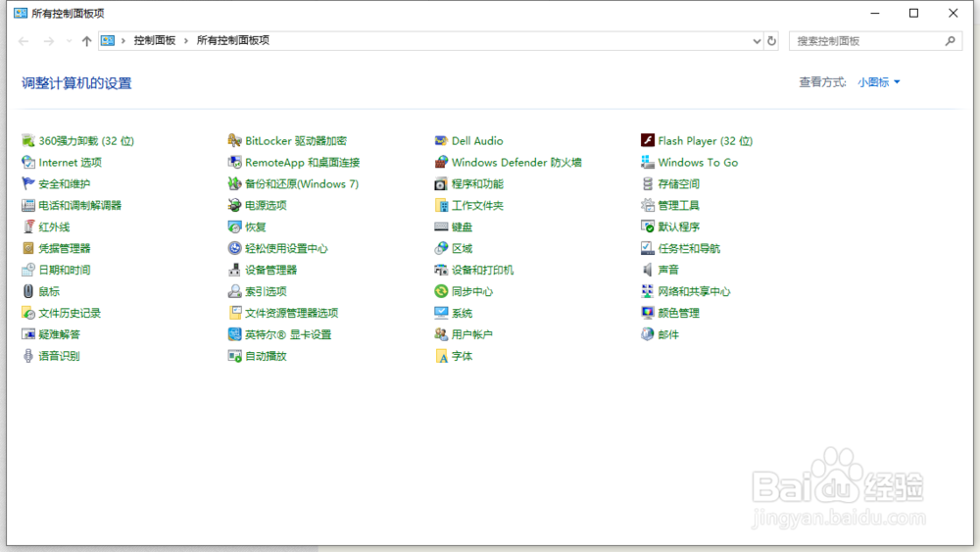This screenshot has width=980, height=552.
Task: Click the Internet 选项 globe icon
Action: (x=28, y=163)
